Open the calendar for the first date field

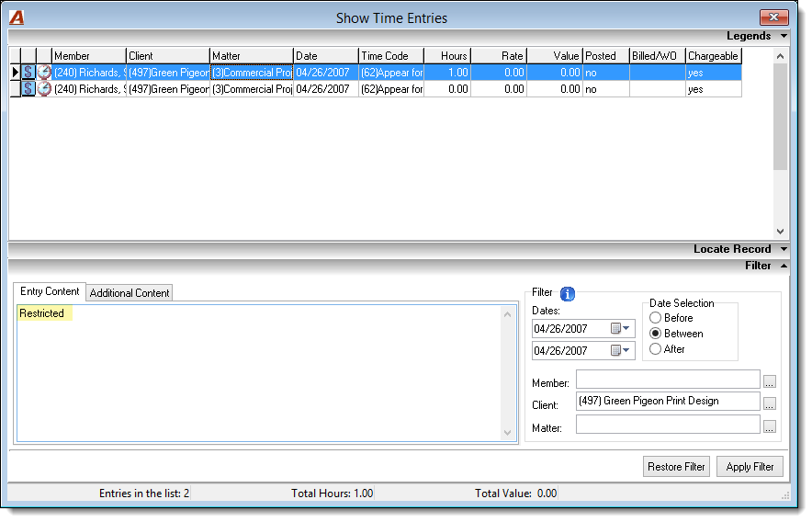pyautogui.click(x=620, y=328)
